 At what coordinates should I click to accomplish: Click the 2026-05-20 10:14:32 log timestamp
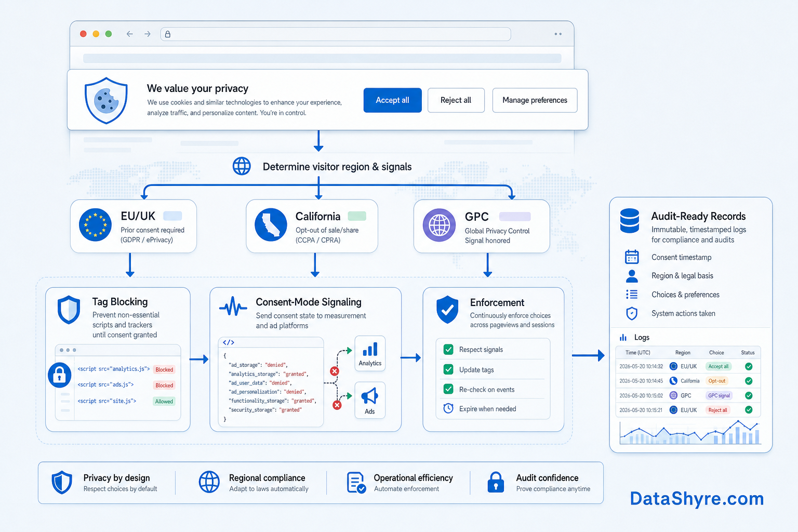coord(641,366)
